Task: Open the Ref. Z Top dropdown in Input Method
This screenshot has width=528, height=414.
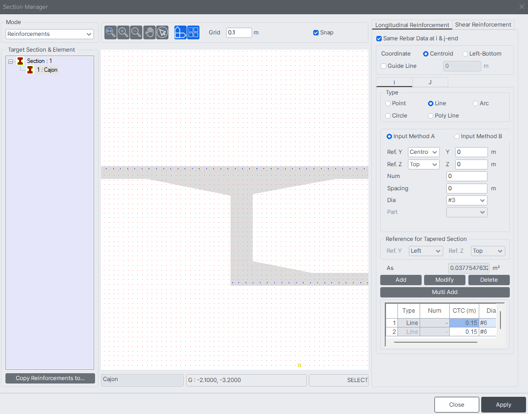Action: [x=424, y=164]
